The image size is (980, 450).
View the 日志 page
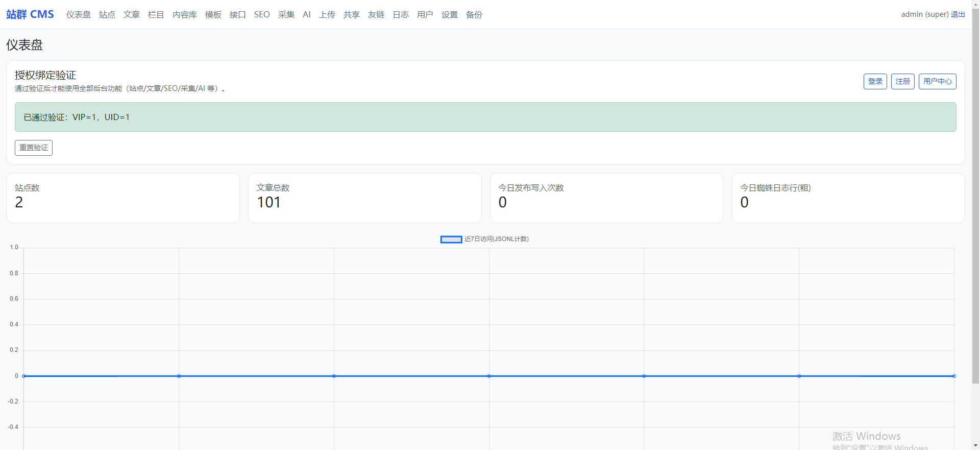coord(400,15)
